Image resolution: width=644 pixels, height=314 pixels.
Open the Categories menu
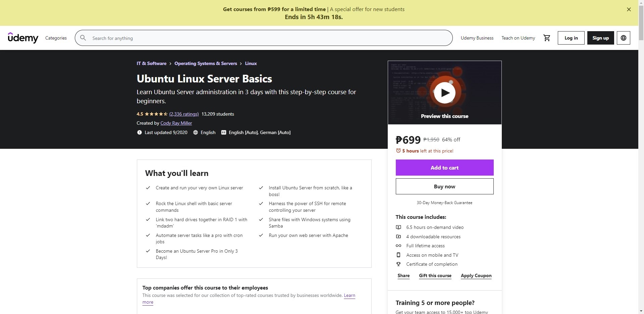56,38
